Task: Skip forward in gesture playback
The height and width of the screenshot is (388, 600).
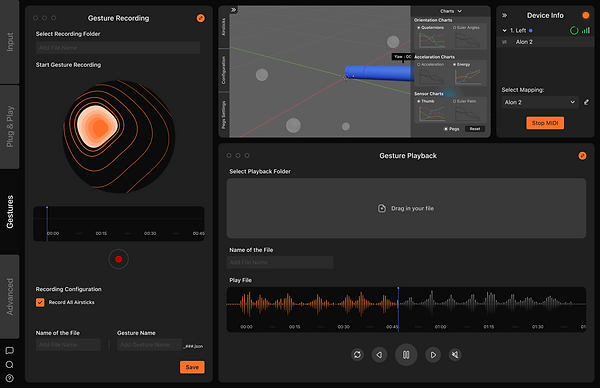Action: click(433, 355)
